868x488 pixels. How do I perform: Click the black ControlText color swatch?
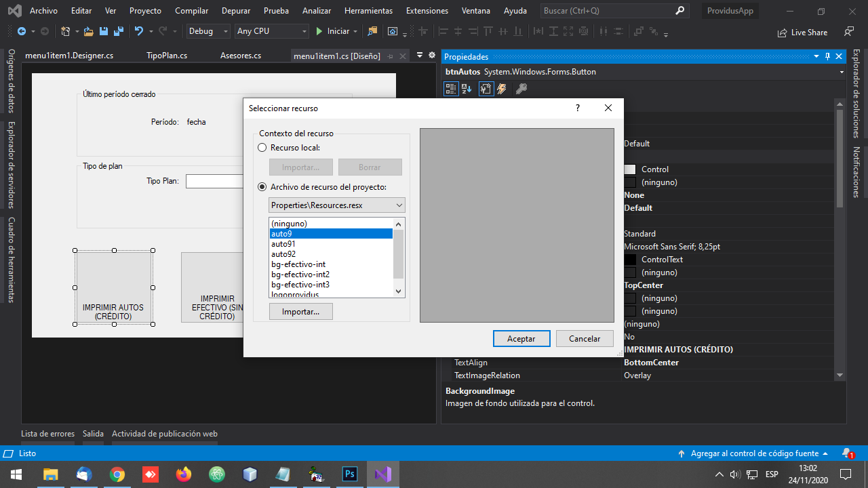coord(630,260)
